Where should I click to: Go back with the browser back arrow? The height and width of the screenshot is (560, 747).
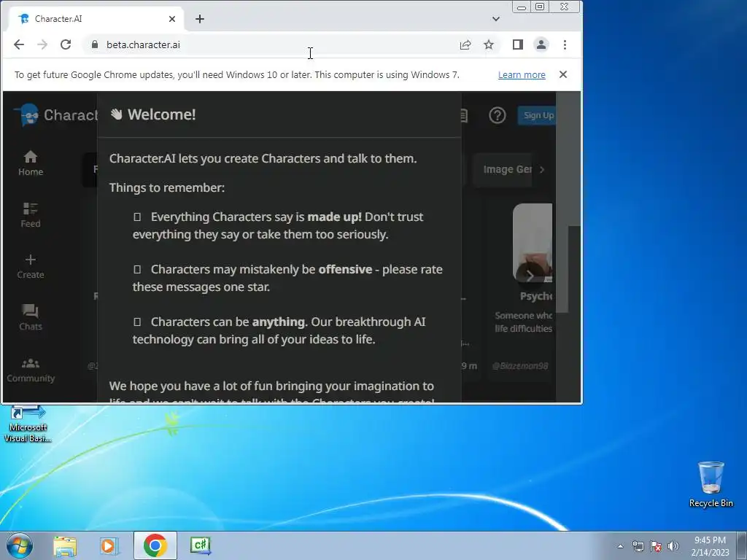pyautogui.click(x=18, y=44)
